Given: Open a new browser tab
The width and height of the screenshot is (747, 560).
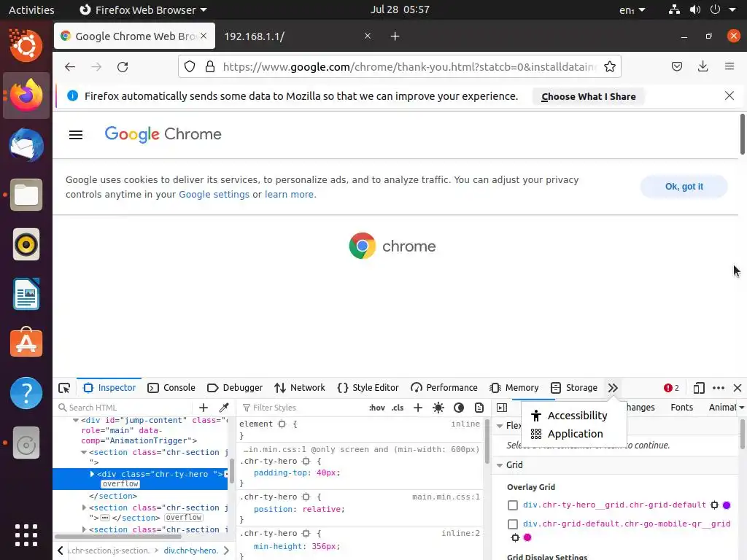Looking at the screenshot, I should [x=395, y=36].
